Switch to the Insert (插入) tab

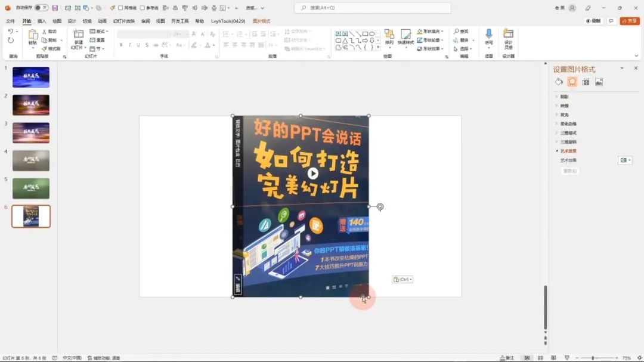[x=42, y=21]
